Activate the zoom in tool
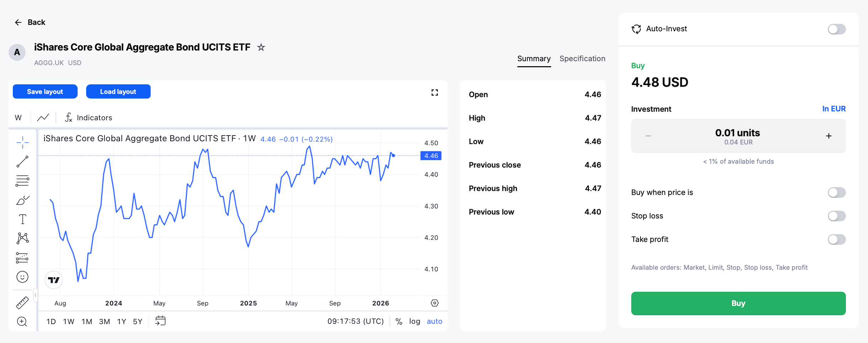This screenshot has width=868, height=343. [x=22, y=322]
